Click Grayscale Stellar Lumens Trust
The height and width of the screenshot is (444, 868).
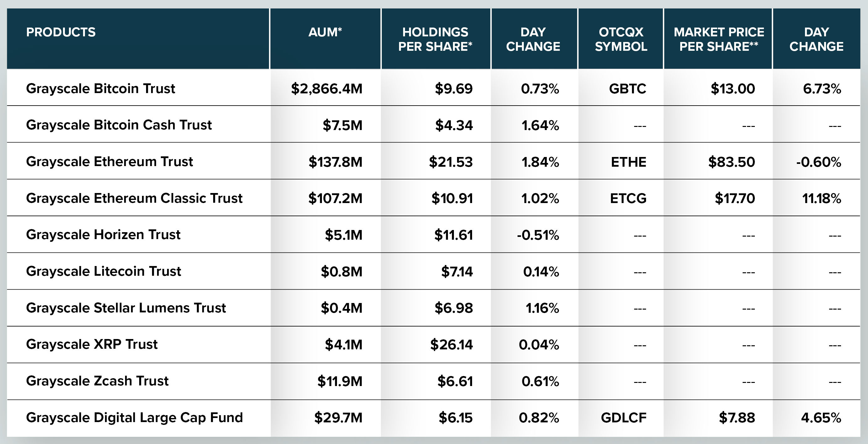click(126, 308)
